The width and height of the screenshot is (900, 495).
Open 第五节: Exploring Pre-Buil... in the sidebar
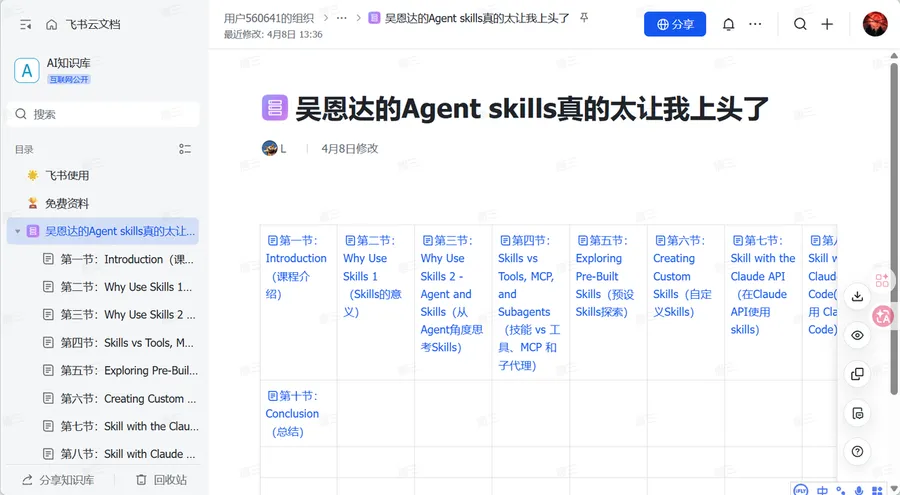129,370
